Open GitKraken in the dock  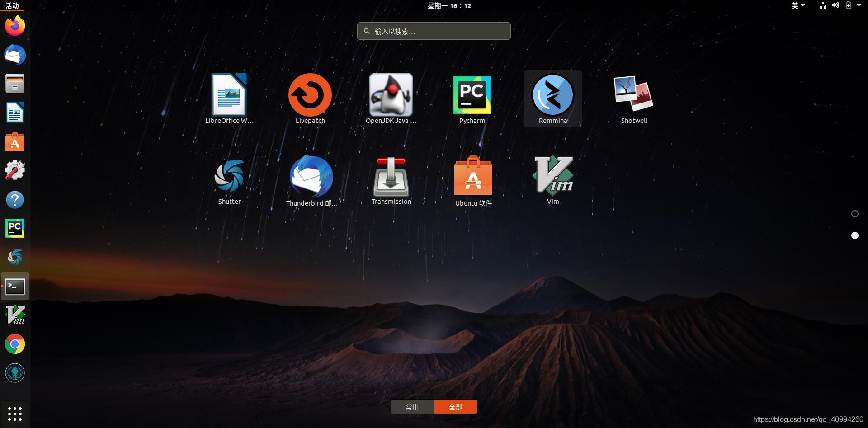click(15, 373)
